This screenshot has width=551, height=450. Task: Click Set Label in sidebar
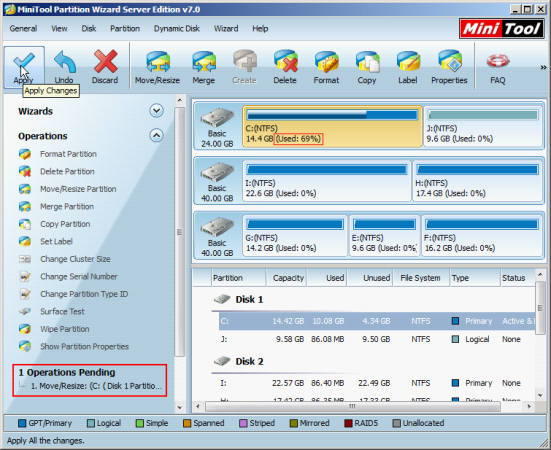(x=56, y=242)
